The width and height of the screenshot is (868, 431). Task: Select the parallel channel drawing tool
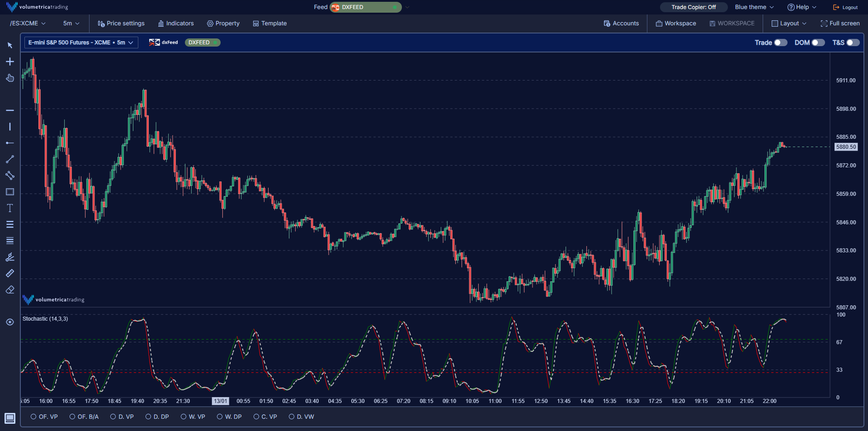point(10,175)
